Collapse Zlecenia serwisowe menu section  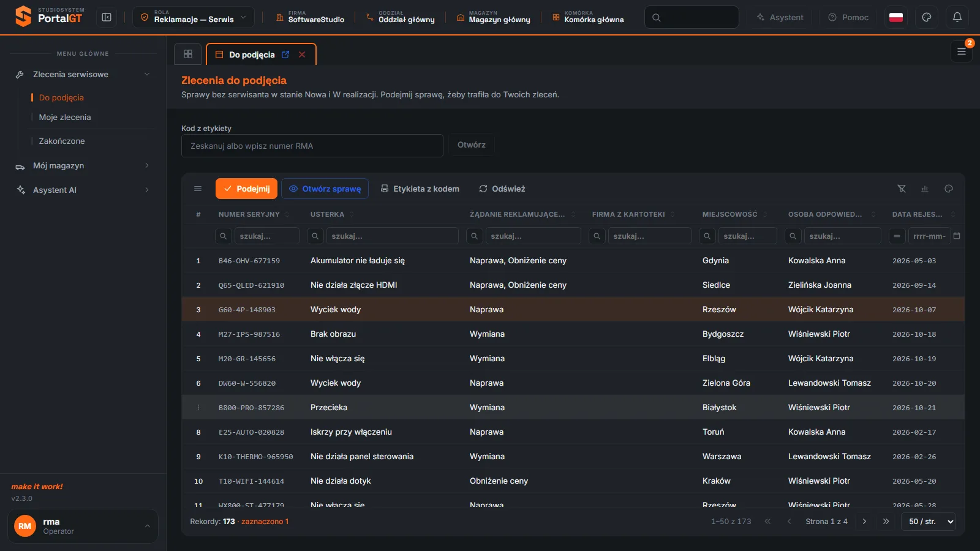click(x=83, y=74)
